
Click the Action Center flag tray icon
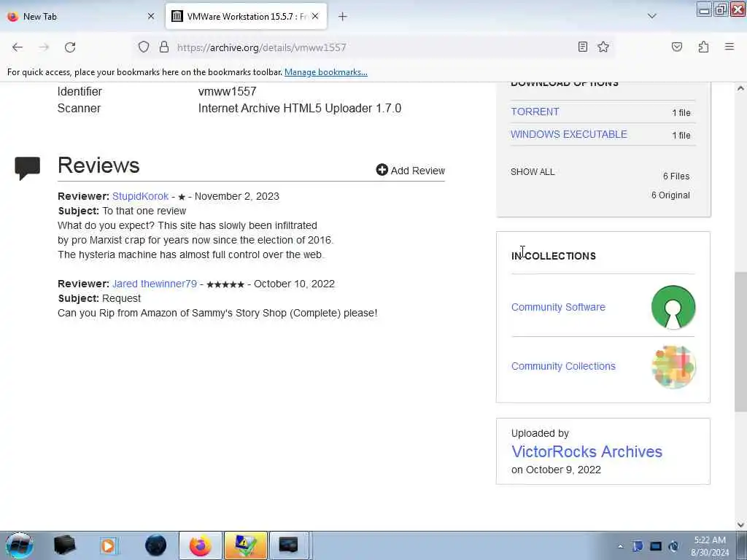pos(638,546)
